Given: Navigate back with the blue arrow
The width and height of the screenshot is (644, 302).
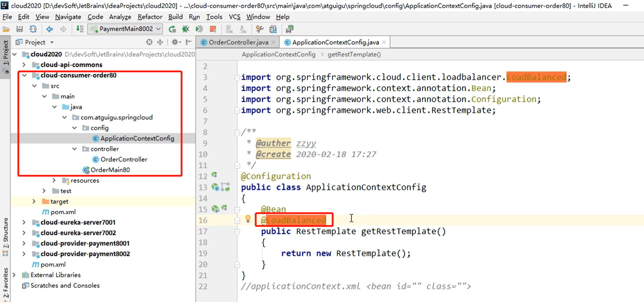Looking at the screenshot, I should (x=50, y=29).
